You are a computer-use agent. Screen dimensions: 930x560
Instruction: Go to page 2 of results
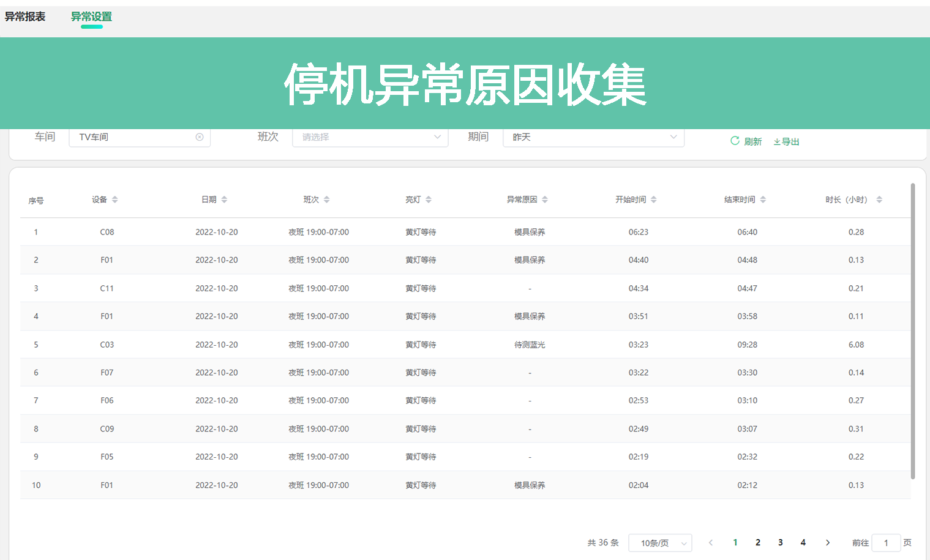click(758, 542)
